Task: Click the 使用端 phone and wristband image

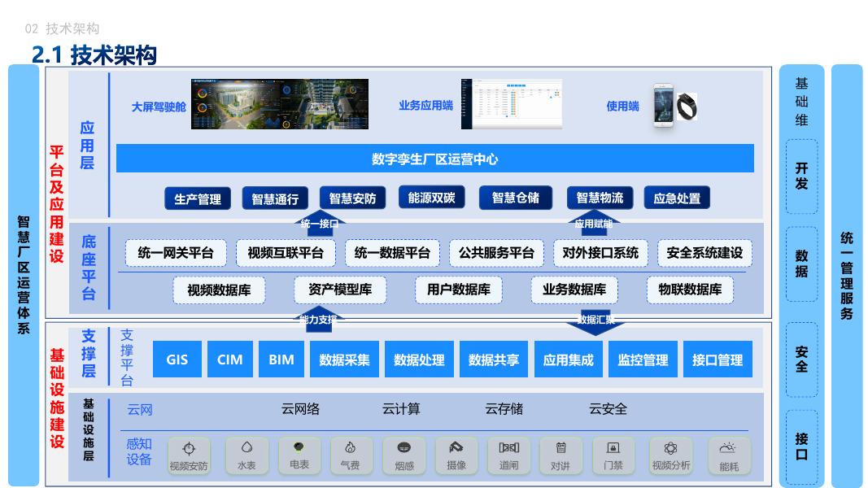Action: 675,105
